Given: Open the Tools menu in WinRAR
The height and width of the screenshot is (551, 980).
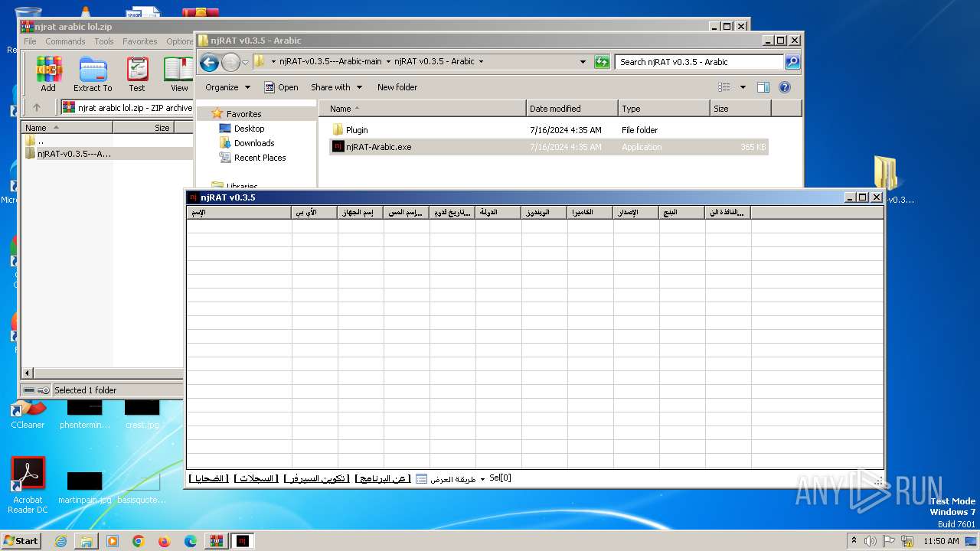Looking at the screenshot, I should 104,41.
